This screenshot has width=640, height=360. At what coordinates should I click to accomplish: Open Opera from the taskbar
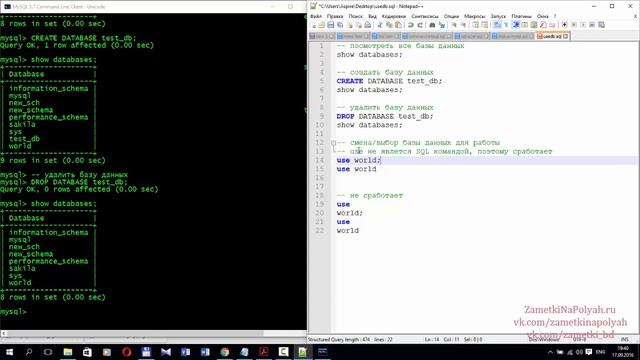127,352
